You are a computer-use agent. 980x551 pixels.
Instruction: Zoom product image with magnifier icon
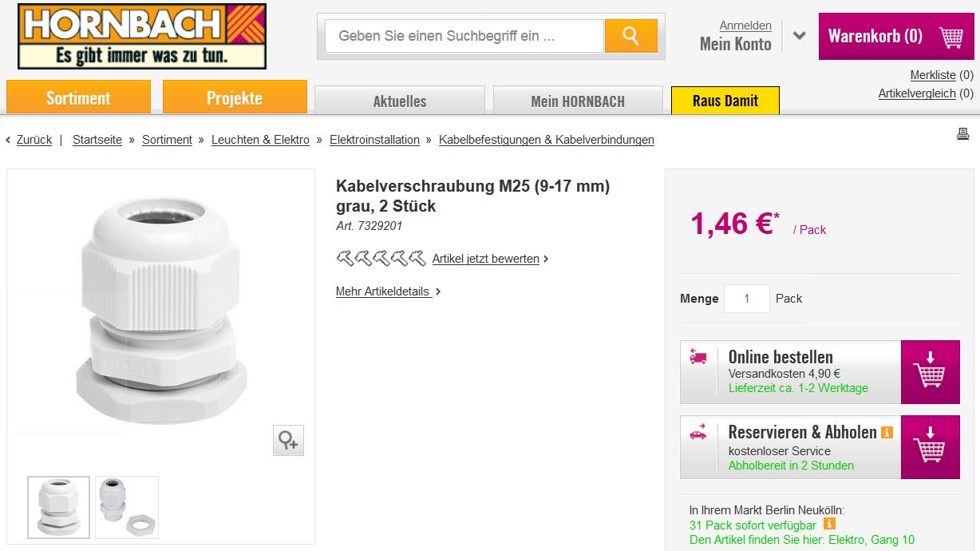(x=288, y=440)
